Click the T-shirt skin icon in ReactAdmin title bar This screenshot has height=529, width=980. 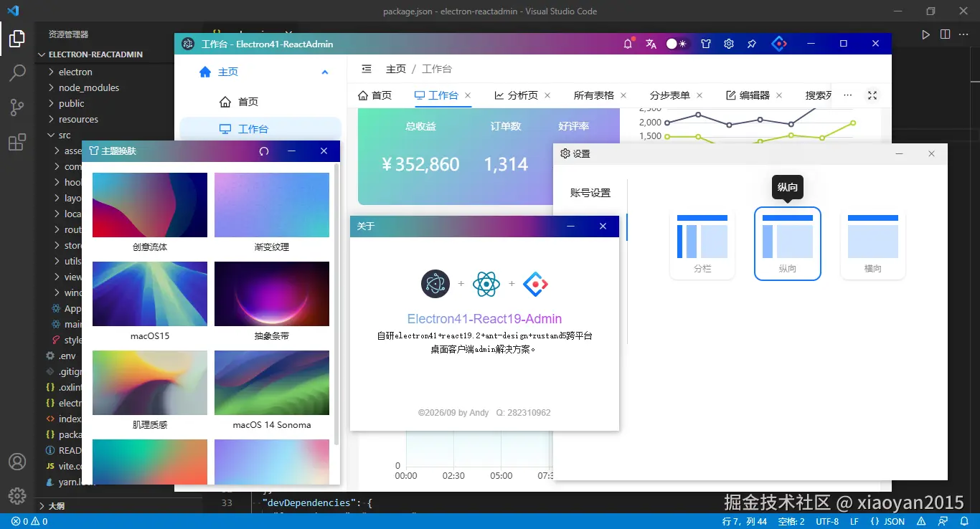pyautogui.click(x=706, y=44)
